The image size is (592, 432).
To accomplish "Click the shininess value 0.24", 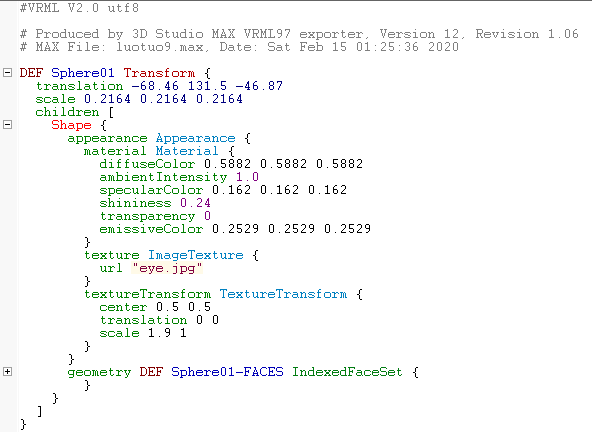I will [x=195, y=203].
